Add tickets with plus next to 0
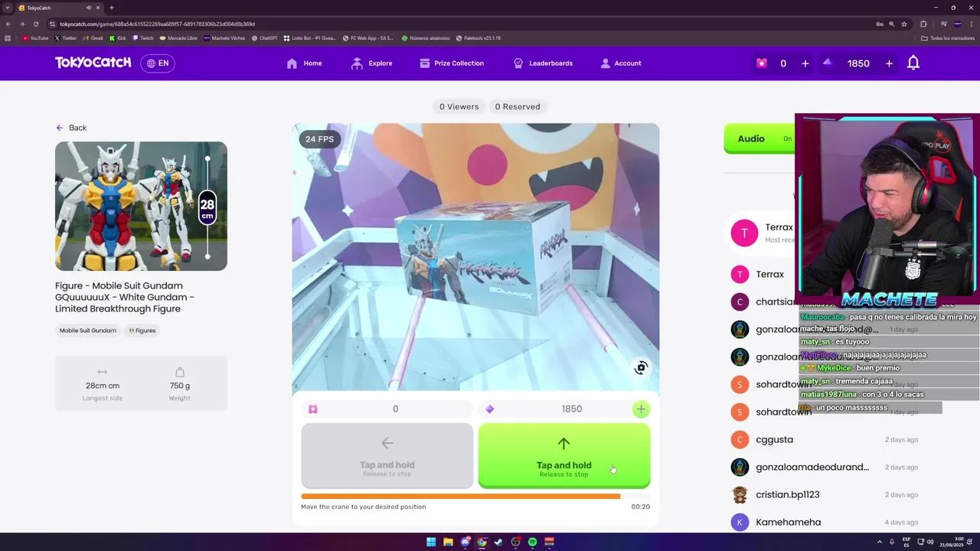Viewport: 980px width, 551px height. click(x=805, y=64)
